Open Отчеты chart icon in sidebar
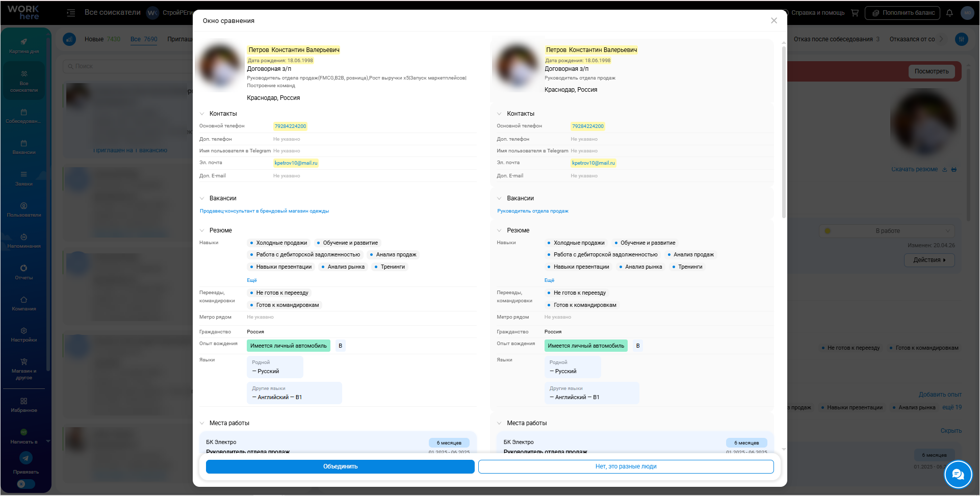The width and height of the screenshot is (980, 496). (24, 268)
